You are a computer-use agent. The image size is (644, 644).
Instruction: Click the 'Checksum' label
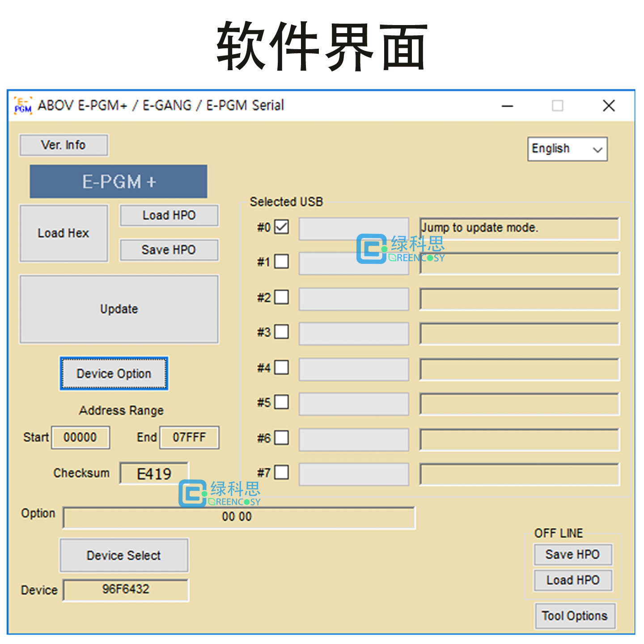[x=81, y=473]
